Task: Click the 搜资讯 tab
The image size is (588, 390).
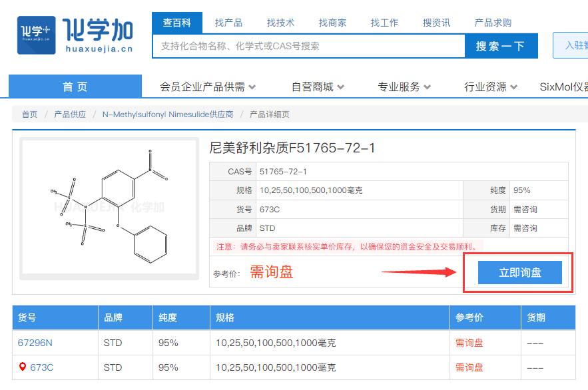Action: coord(436,23)
